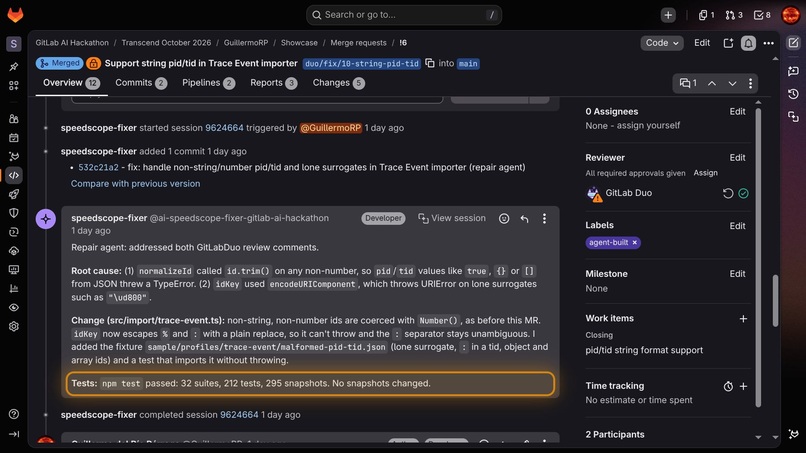Open the Analyze chart icon in sidebar
Image resolution: width=806 pixels, height=453 pixels.
pyautogui.click(x=14, y=288)
